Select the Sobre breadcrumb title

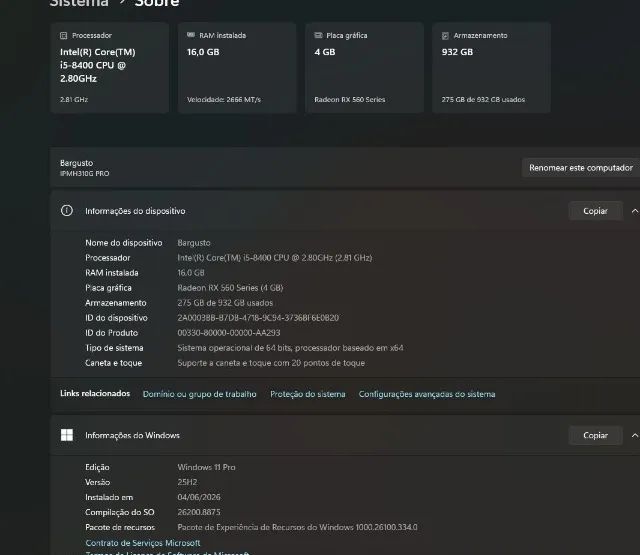(x=157, y=2)
